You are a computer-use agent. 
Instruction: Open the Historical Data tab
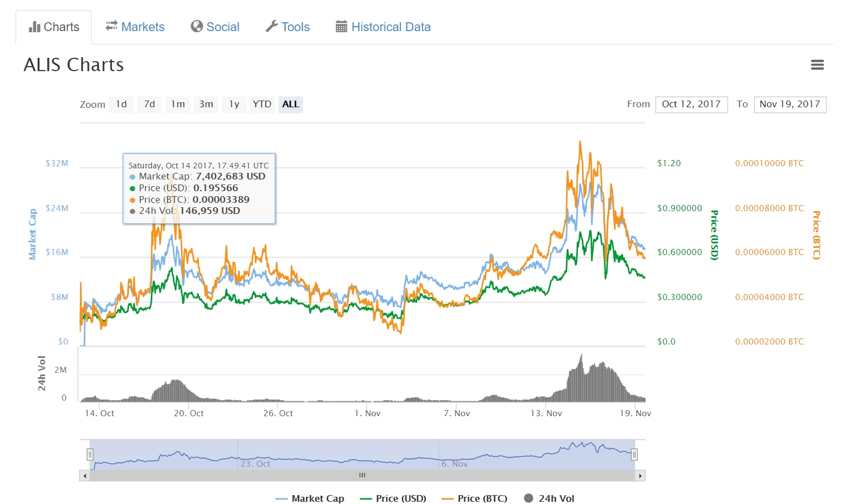coord(383,27)
